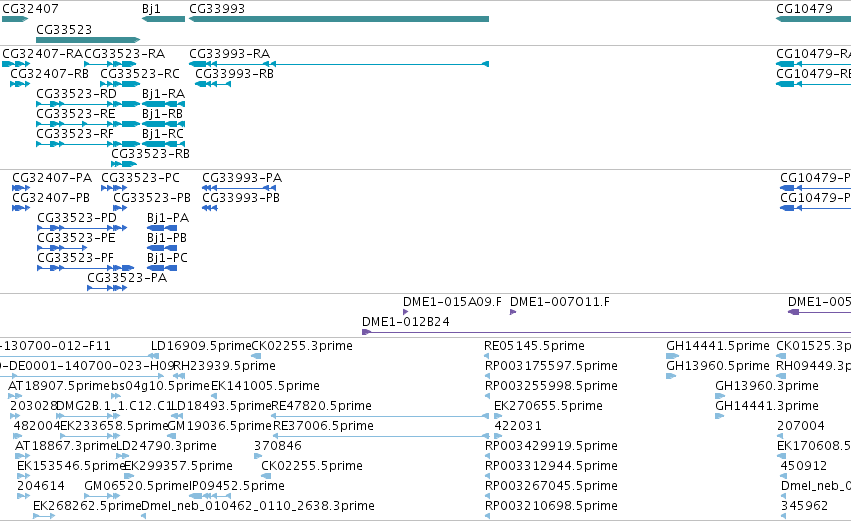The image size is (851, 521).
Task: Click transcript Bj1-RA
Action: coord(163,104)
